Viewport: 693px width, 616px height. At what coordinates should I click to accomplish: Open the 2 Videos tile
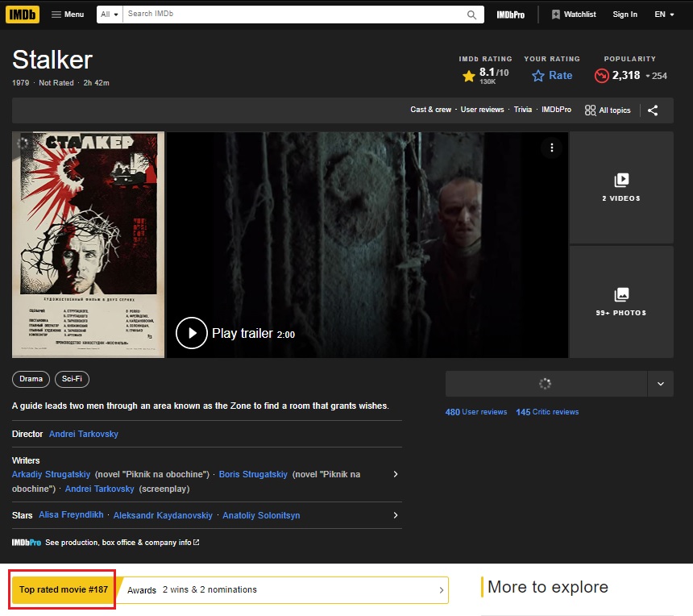tap(621, 187)
